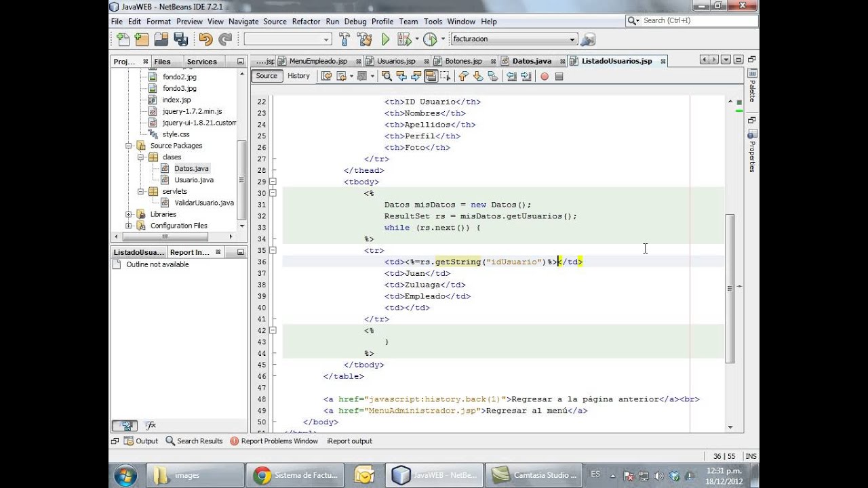Click the Open Project toolbar icon
Viewport: 868px width, 488px height.
(x=161, y=39)
